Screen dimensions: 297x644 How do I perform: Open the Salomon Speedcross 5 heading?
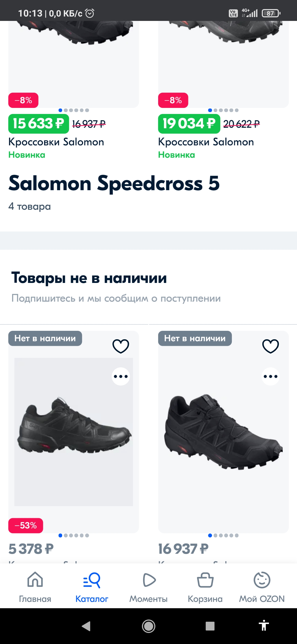click(x=114, y=183)
